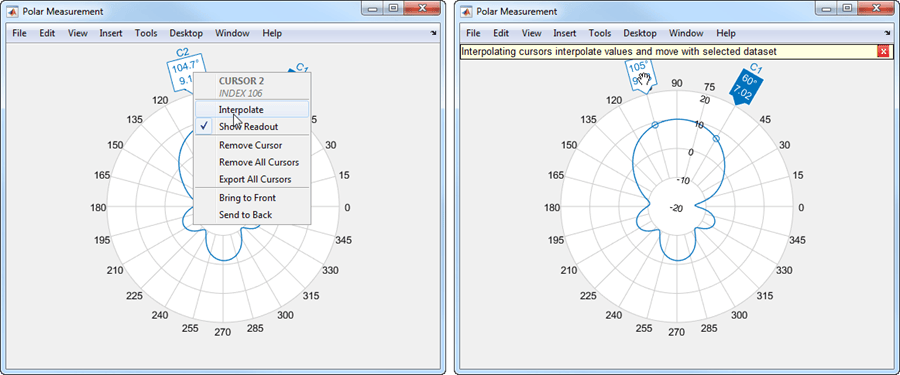The image size is (900, 375).
Task: Open File menu in left window
Action: point(20,33)
